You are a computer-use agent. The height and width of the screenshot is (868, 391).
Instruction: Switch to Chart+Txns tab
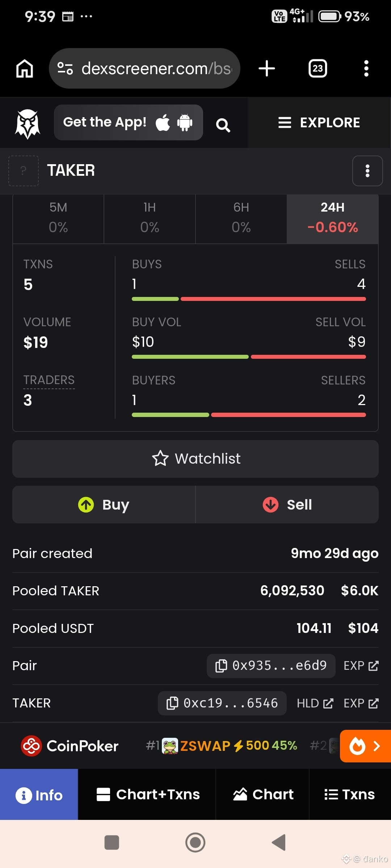pyautogui.click(x=147, y=794)
